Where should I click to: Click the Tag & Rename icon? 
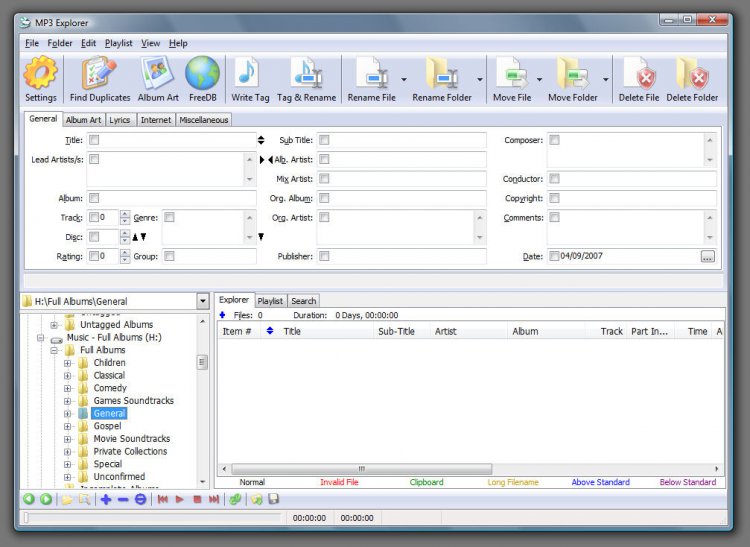tap(307, 73)
